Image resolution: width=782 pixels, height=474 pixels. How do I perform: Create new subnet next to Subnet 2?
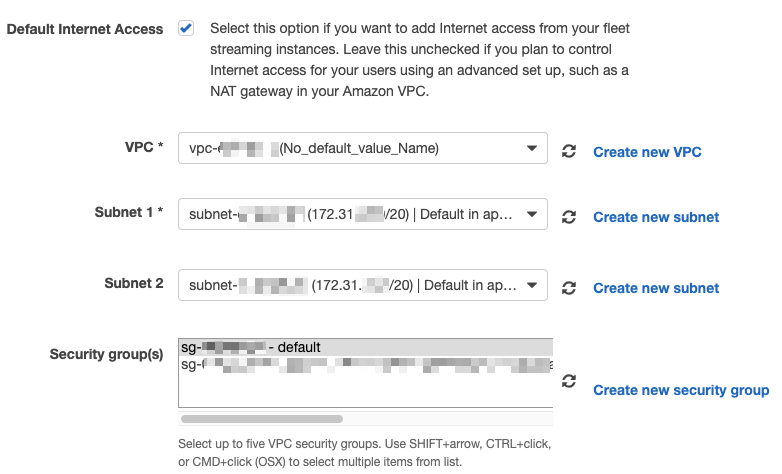pyautogui.click(x=656, y=288)
